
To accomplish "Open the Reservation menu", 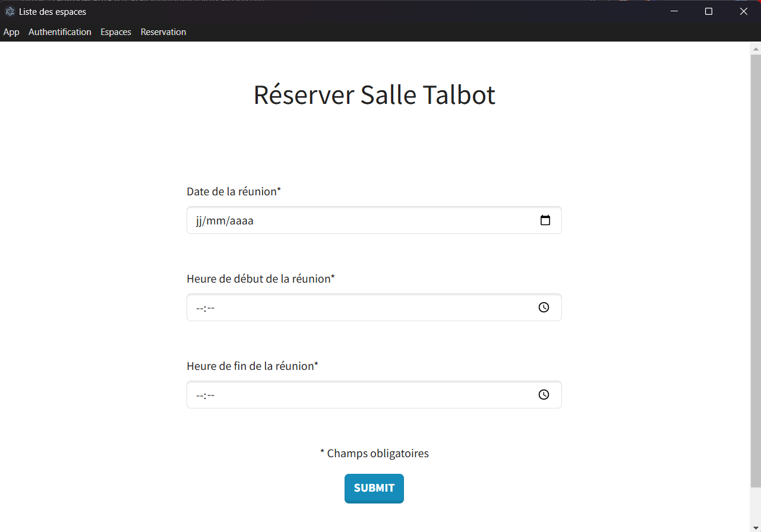I will pyautogui.click(x=163, y=32).
